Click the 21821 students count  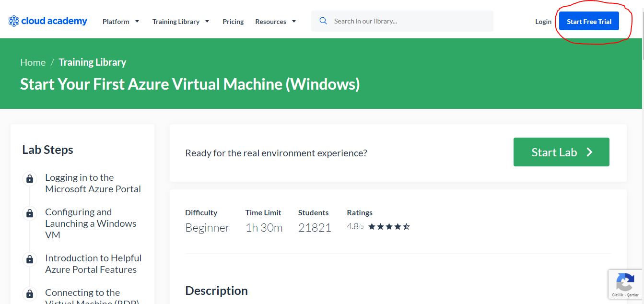[315, 228]
